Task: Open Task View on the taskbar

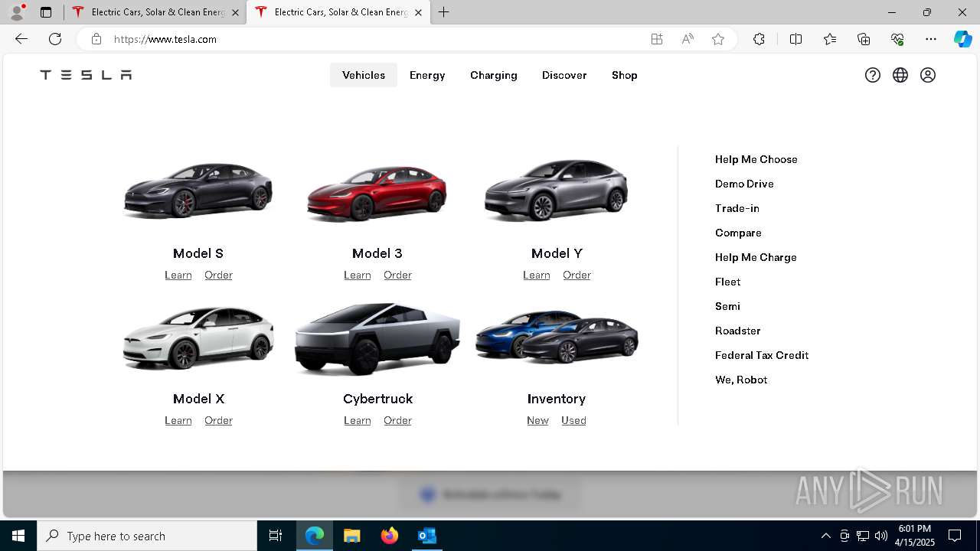Action: 276,536
